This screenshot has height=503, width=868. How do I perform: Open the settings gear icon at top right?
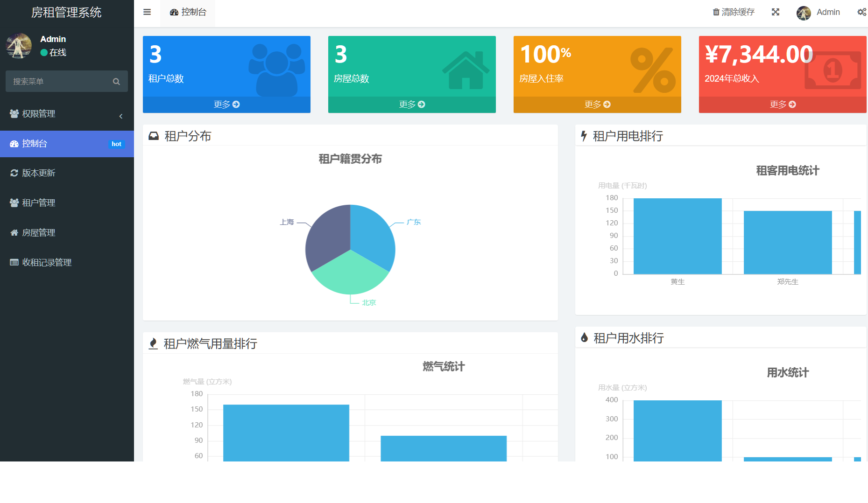click(x=861, y=12)
